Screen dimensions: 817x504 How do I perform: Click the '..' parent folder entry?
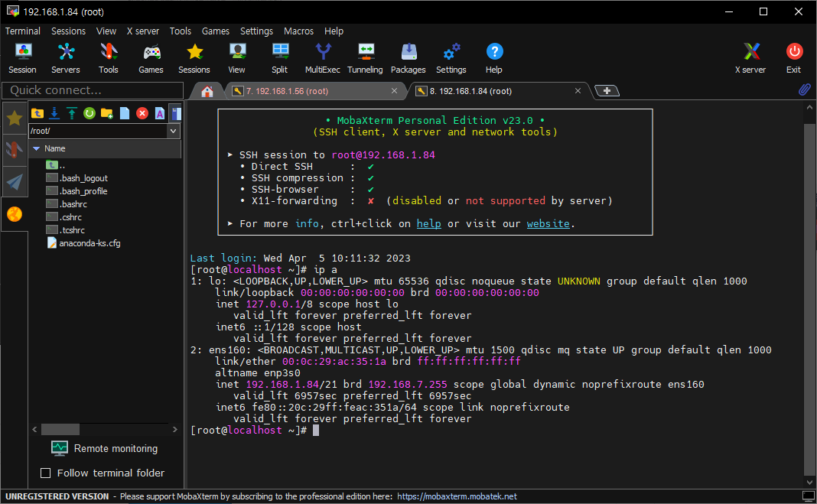click(x=55, y=165)
